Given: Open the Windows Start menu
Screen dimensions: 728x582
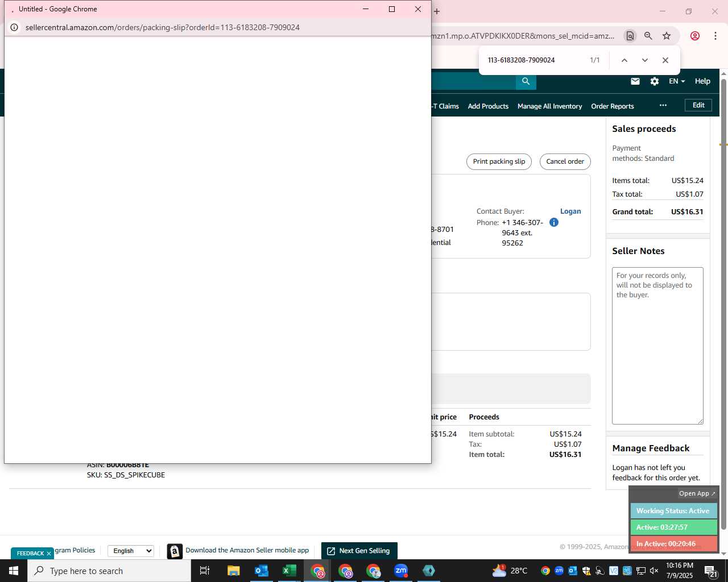Looking at the screenshot, I should [14, 571].
